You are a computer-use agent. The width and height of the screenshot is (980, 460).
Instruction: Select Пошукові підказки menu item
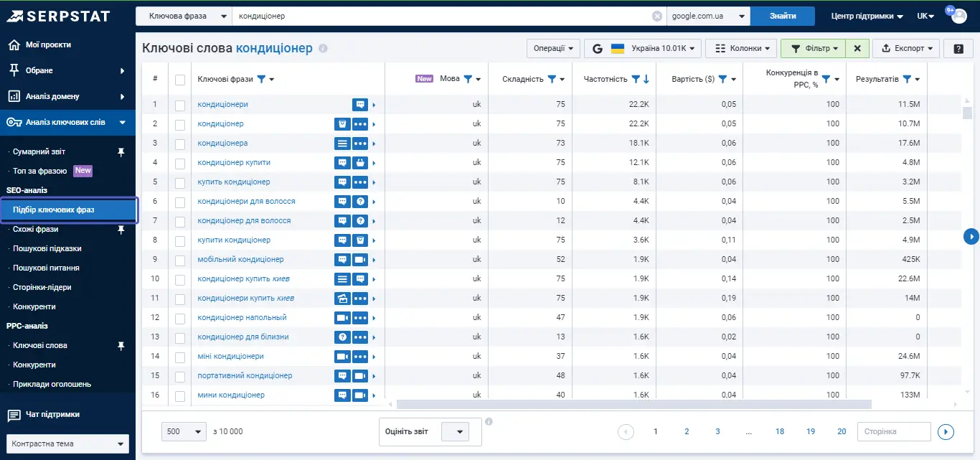47,248
